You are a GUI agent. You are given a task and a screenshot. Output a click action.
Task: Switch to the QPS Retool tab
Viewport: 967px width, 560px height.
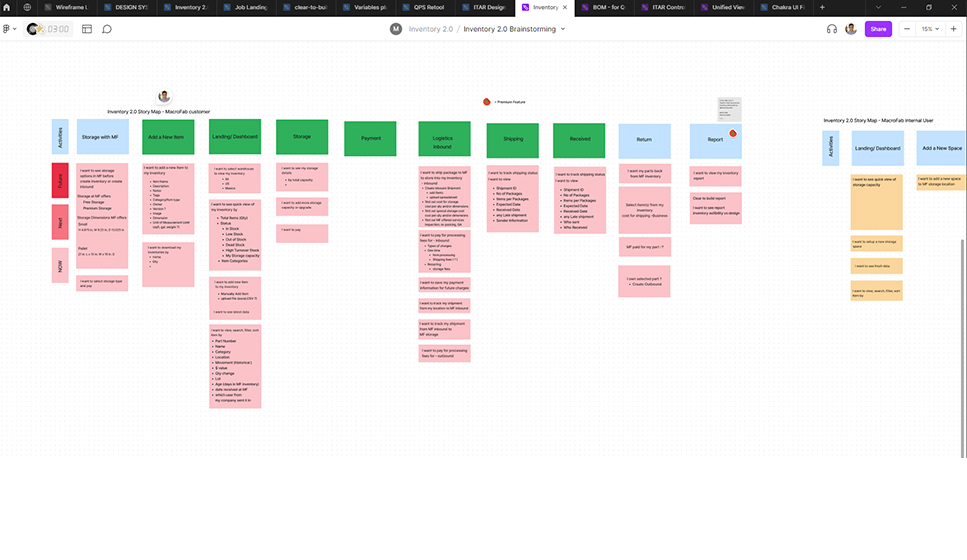click(427, 7)
